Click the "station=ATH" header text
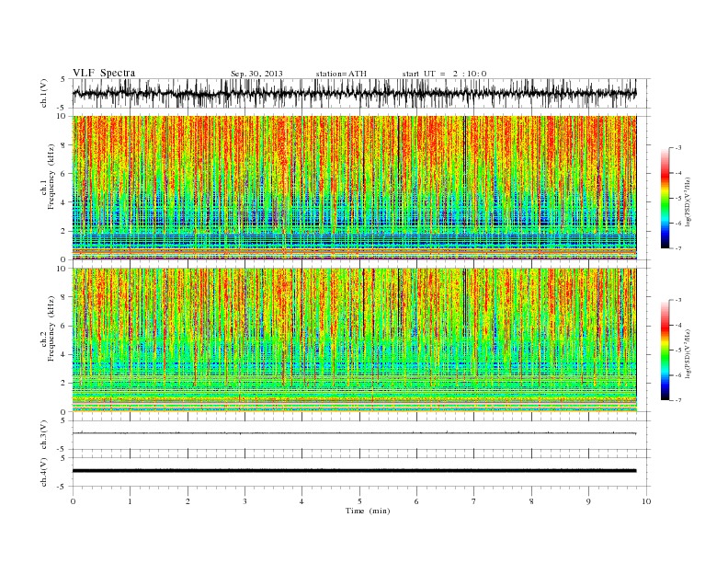The height and width of the screenshot is (563, 728). [x=341, y=74]
